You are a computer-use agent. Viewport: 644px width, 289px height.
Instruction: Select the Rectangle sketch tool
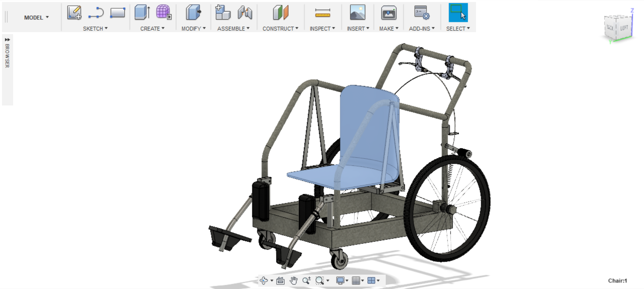point(118,13)
